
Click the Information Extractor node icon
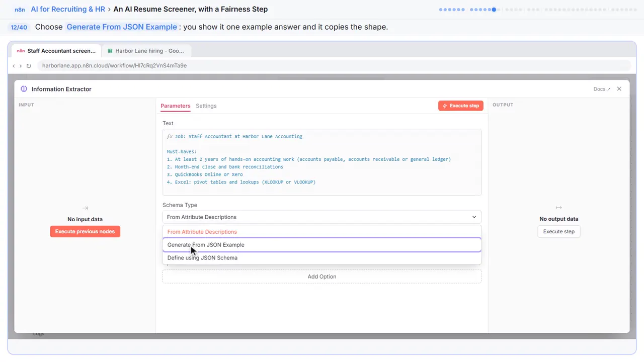coord(24,89)
